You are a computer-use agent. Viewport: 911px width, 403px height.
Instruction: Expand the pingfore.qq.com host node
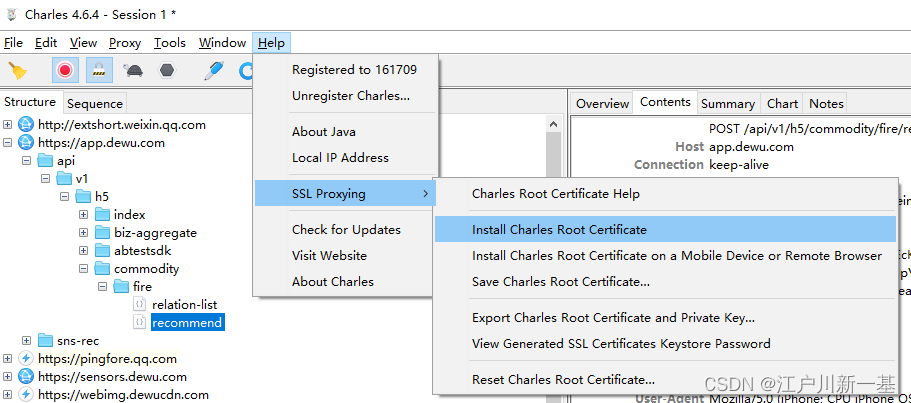click(8, 358)
